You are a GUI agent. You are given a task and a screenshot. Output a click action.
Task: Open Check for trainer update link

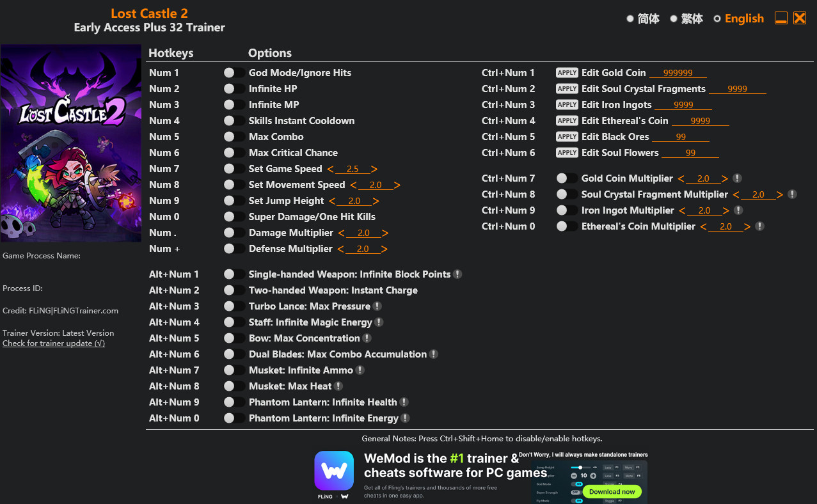[x=54, y=343]
